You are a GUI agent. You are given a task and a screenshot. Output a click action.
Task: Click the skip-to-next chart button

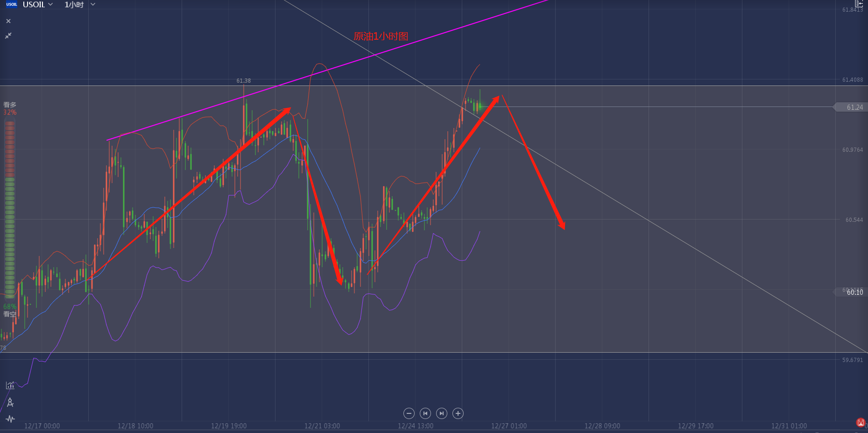point(442,413)
